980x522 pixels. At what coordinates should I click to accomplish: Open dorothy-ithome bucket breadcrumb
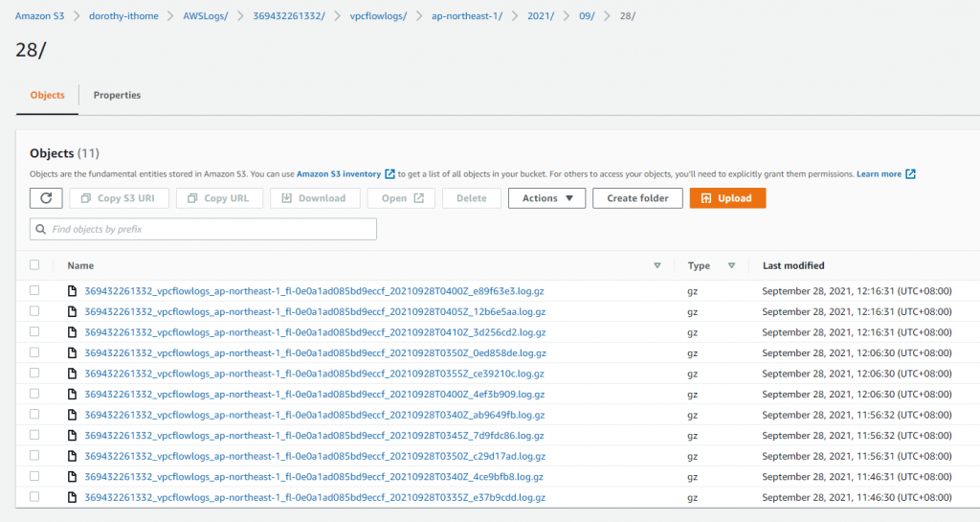[x=123, y=16]
